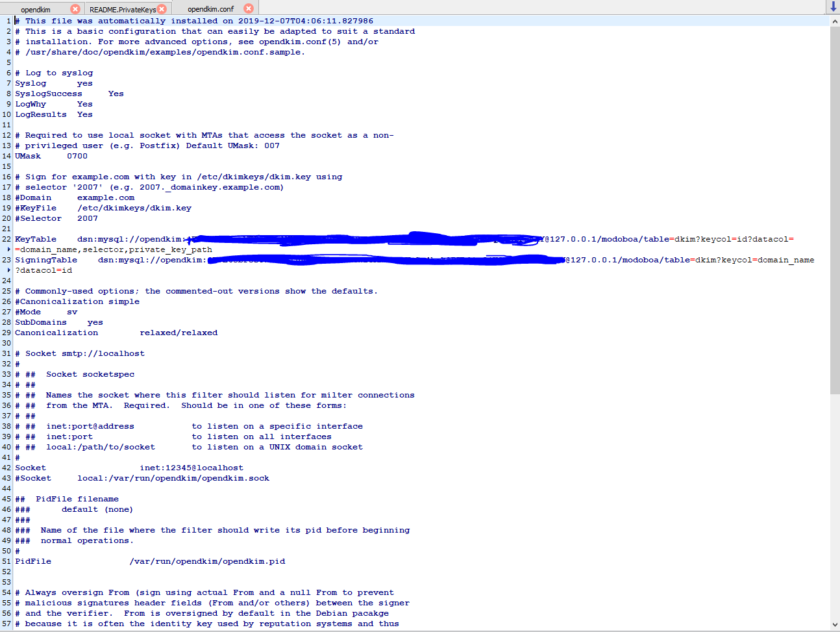Image resolution: width=840 pixels, height=632 pixels.
Task: Place cursor on '# Log to syslog' comment
Action: point(54,73)
